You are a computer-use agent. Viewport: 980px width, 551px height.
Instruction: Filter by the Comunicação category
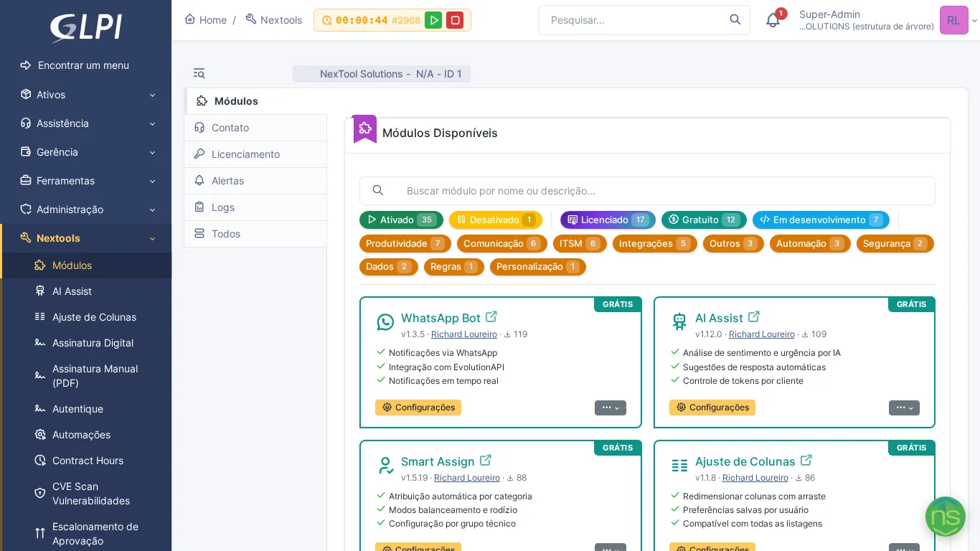click(x=502, y=244)
